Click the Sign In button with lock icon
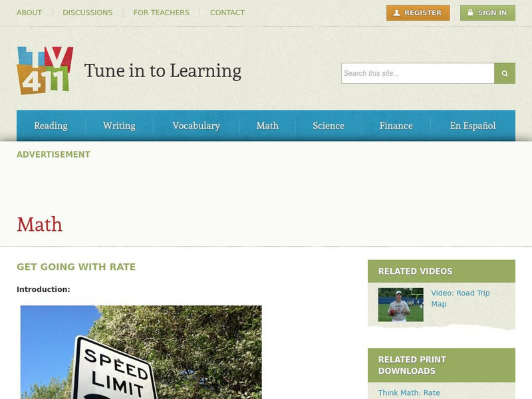Image resolution: width=532 pixels, height=399 pixels. (x=487, y=13)
